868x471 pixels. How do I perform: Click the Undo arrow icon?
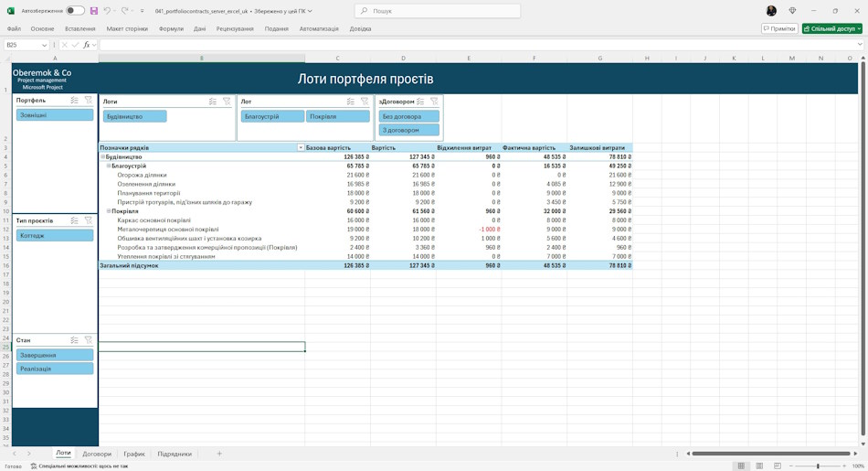click(108, 11)
